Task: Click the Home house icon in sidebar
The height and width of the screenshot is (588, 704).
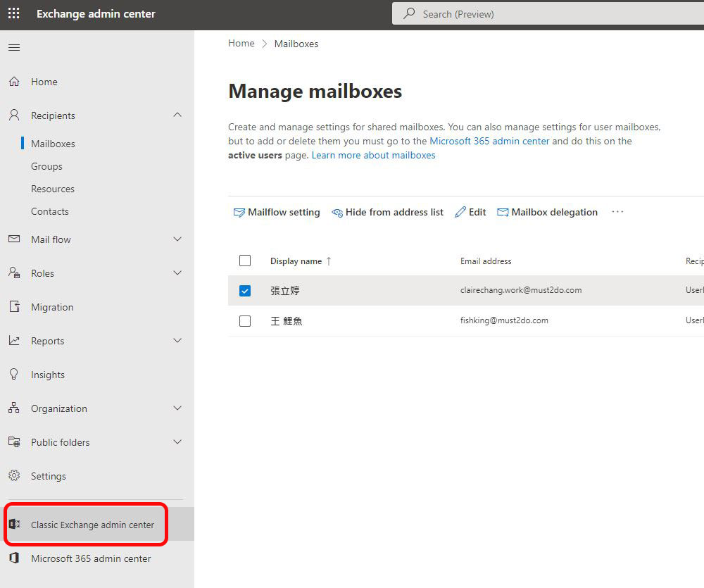Action: point(14,82)
